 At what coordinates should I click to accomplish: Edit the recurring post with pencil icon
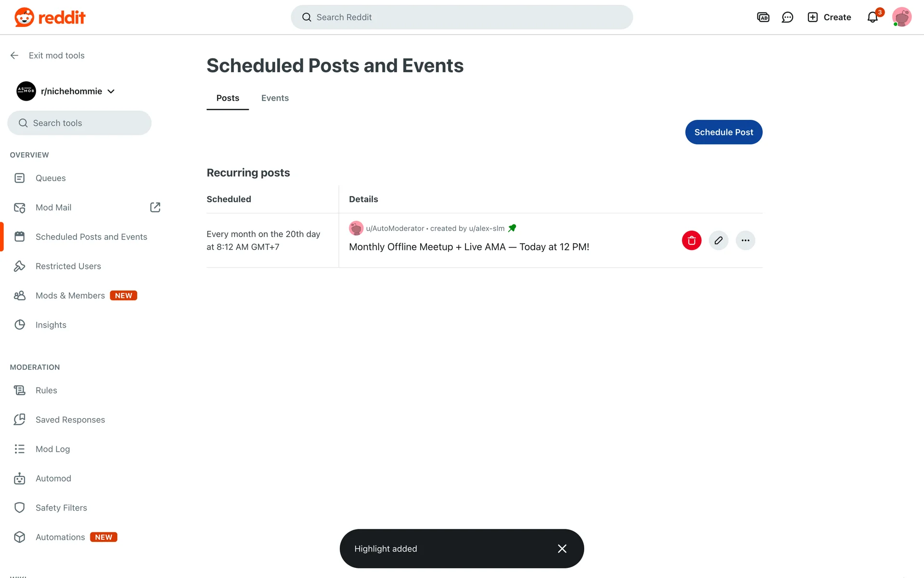coord(719,240)
